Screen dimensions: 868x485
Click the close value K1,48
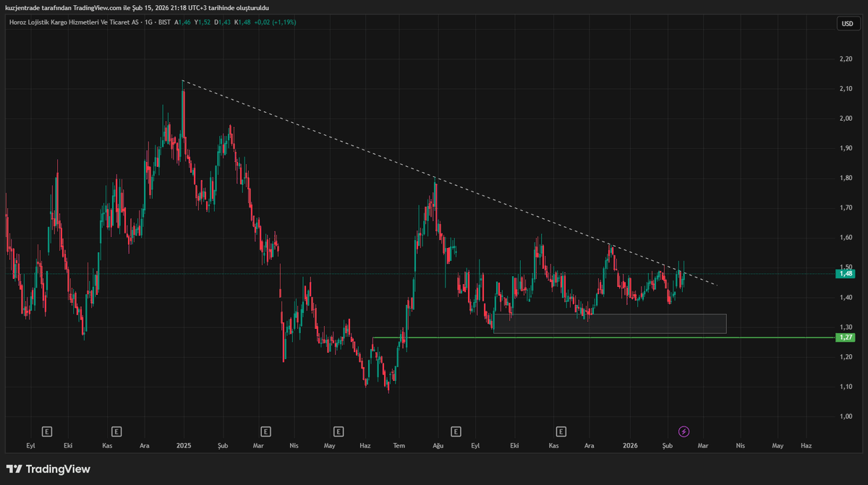click(242, 22)
